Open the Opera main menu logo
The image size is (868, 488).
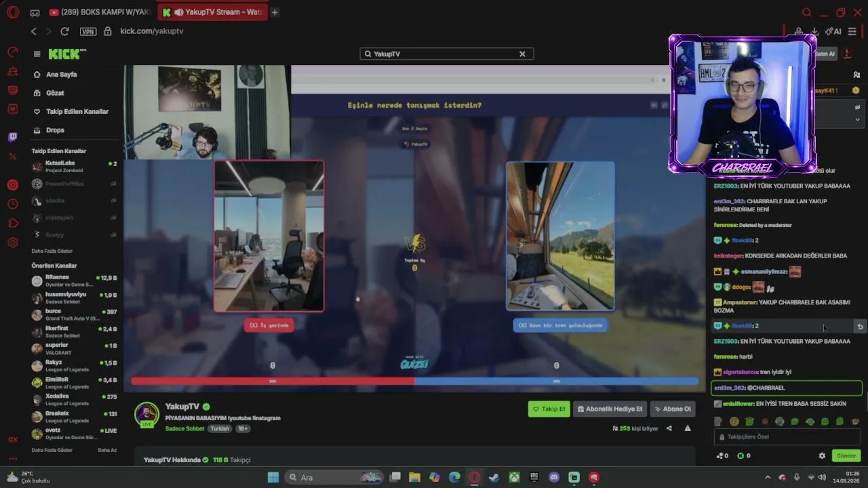click(x=13, y=12)
